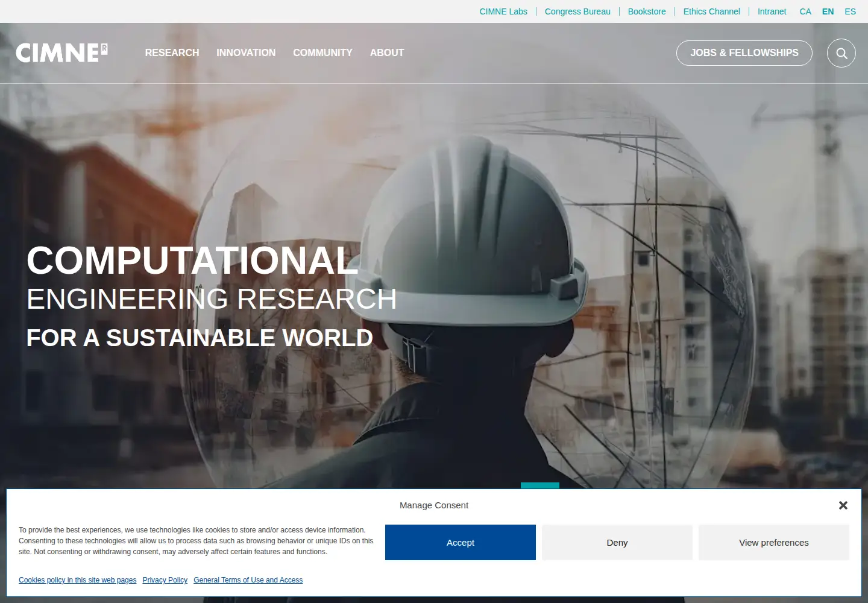Close the Manage Consent dialog
The image size is (868, 603).
[843, 505]
